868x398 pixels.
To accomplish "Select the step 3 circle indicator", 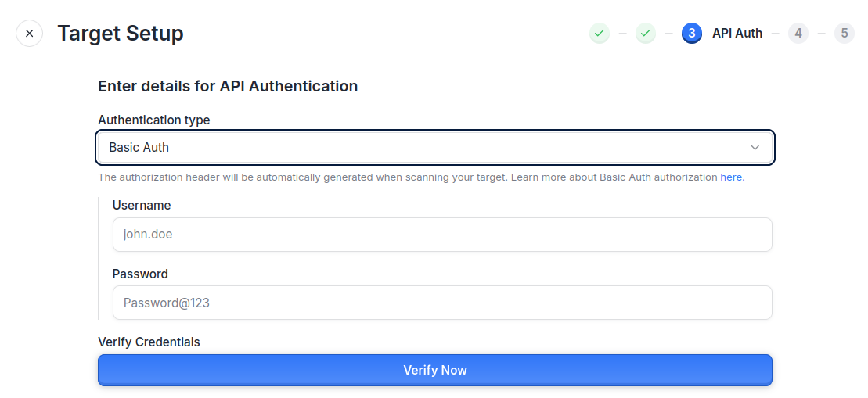I will [x=692, y=34].
